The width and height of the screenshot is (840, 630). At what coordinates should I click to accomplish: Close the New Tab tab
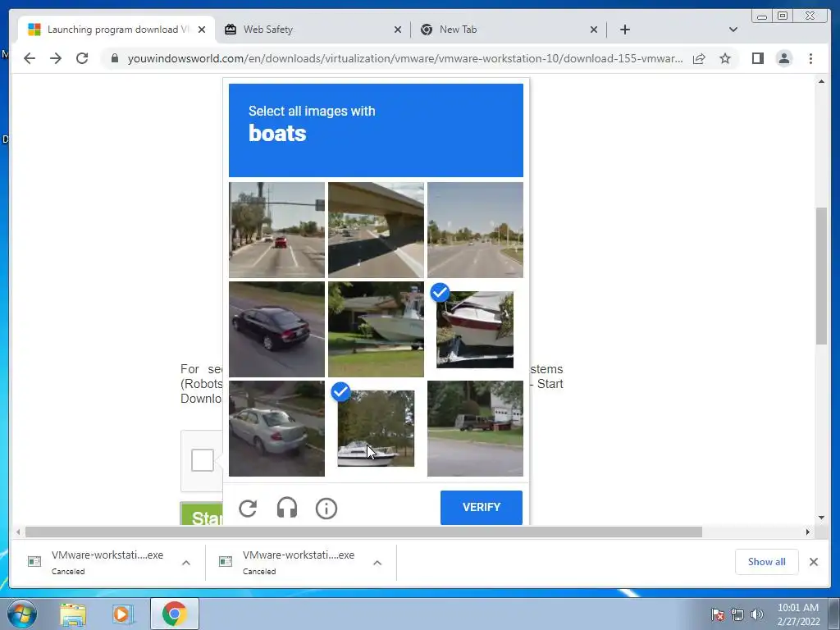(594, 30)
